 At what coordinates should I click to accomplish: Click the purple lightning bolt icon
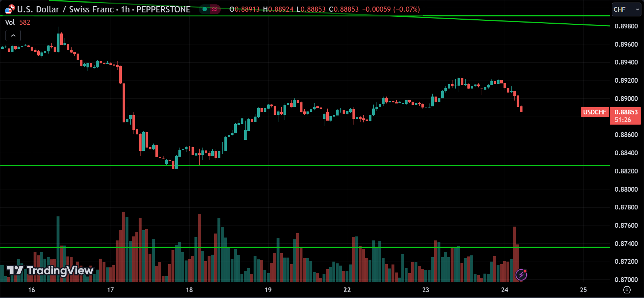click(521, 275)
